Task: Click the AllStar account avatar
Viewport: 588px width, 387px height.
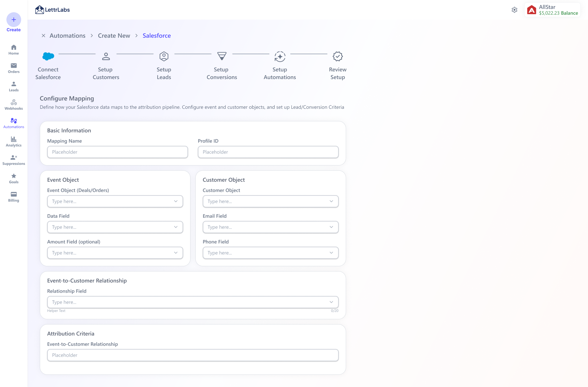Action: [532, 10]
